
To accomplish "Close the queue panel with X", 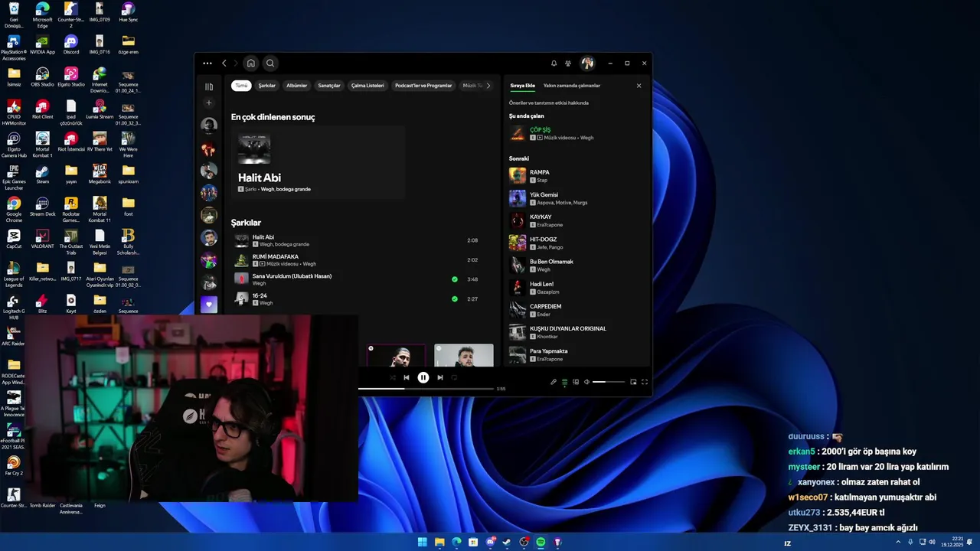I will [x=639, y=86].
